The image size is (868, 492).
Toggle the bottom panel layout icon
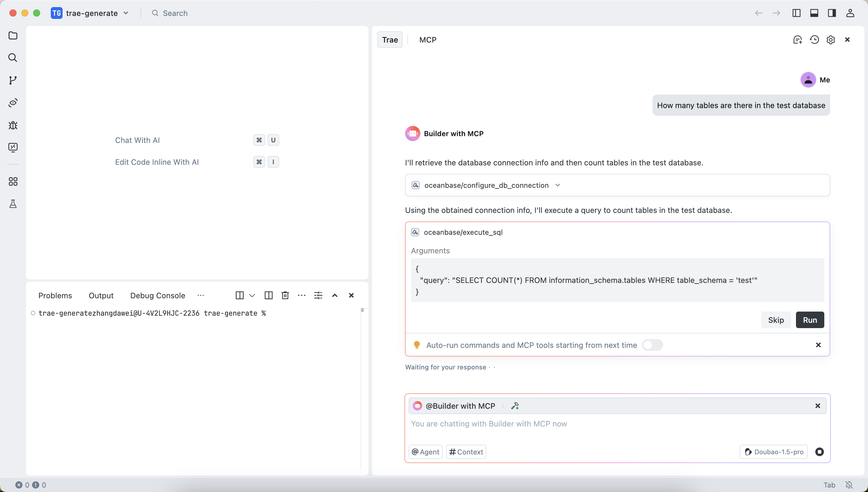(x=814, y=13)
